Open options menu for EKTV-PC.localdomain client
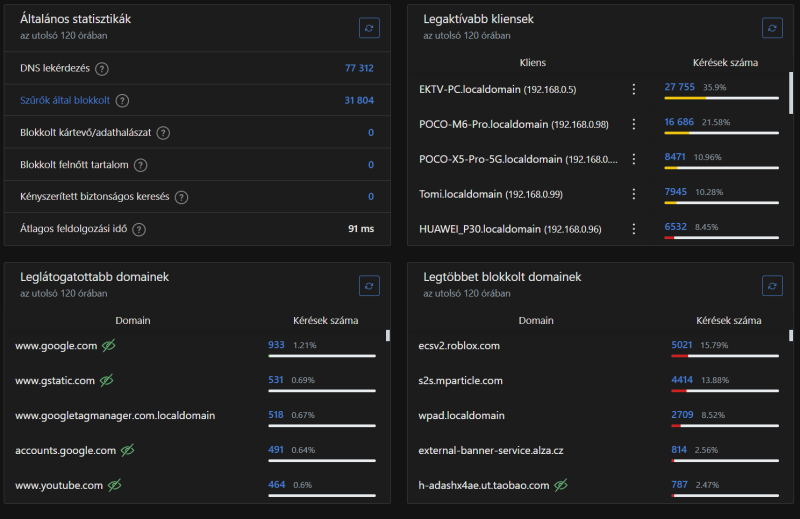This screenshot has width=800, height=519. tap(633, 89)
